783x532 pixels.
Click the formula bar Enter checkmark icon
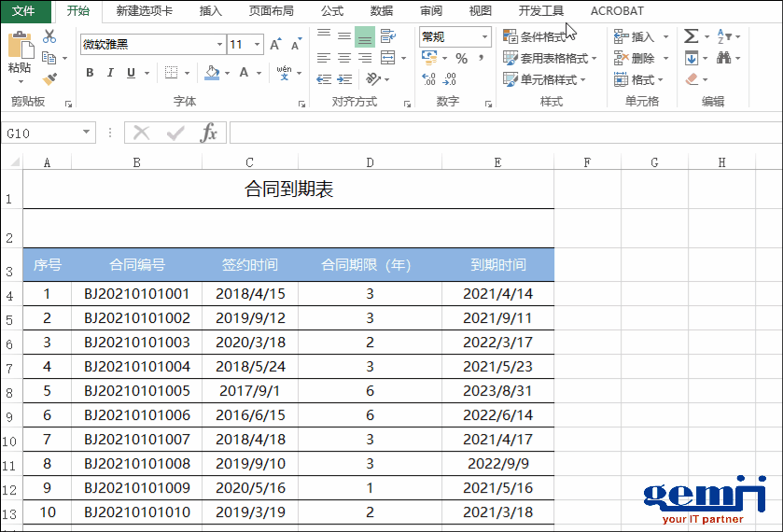(175, 133)
